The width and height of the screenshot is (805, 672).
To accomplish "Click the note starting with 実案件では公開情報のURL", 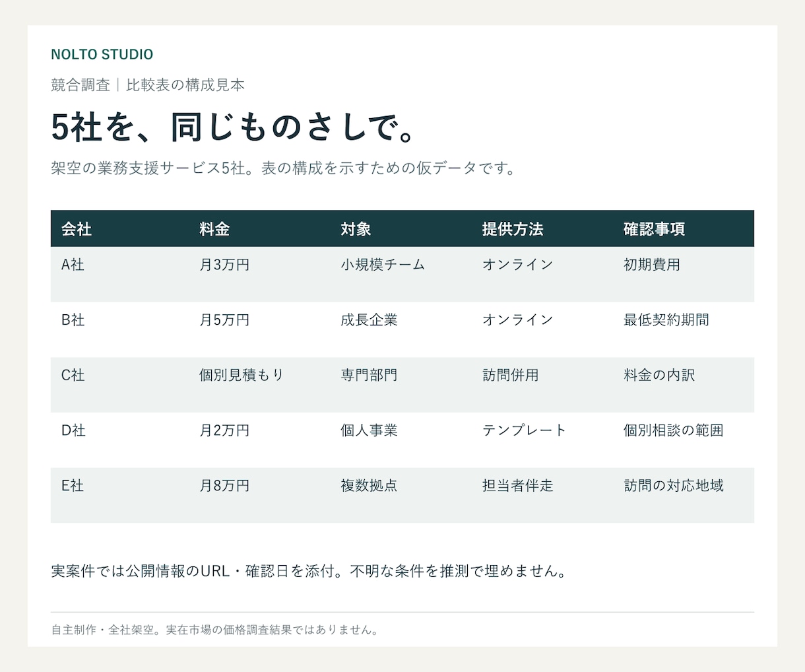I will point(309,571).
